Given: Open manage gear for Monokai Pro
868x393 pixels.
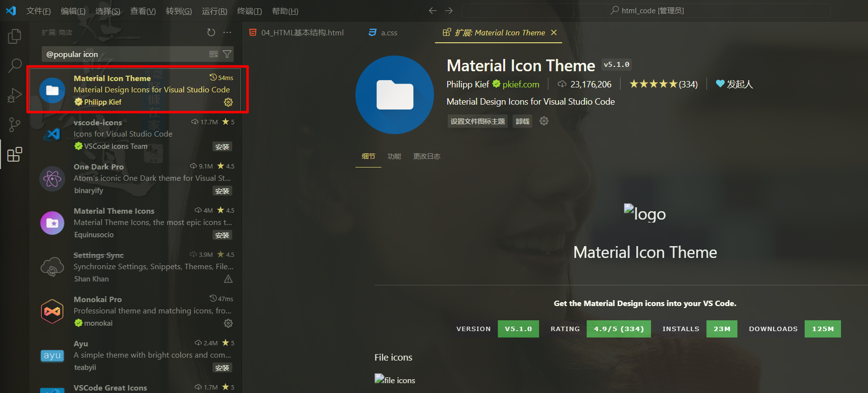Looking at the screenshot, I should point(228,323).
